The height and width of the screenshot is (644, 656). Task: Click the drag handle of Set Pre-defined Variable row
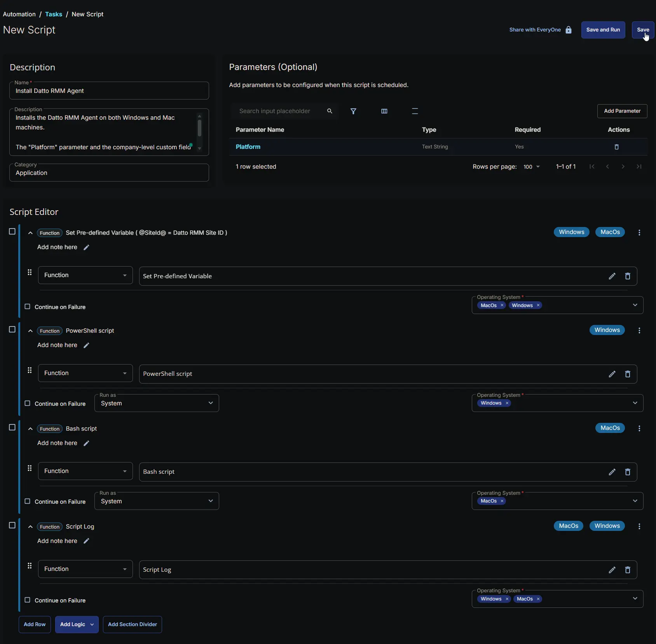[30, 272]
